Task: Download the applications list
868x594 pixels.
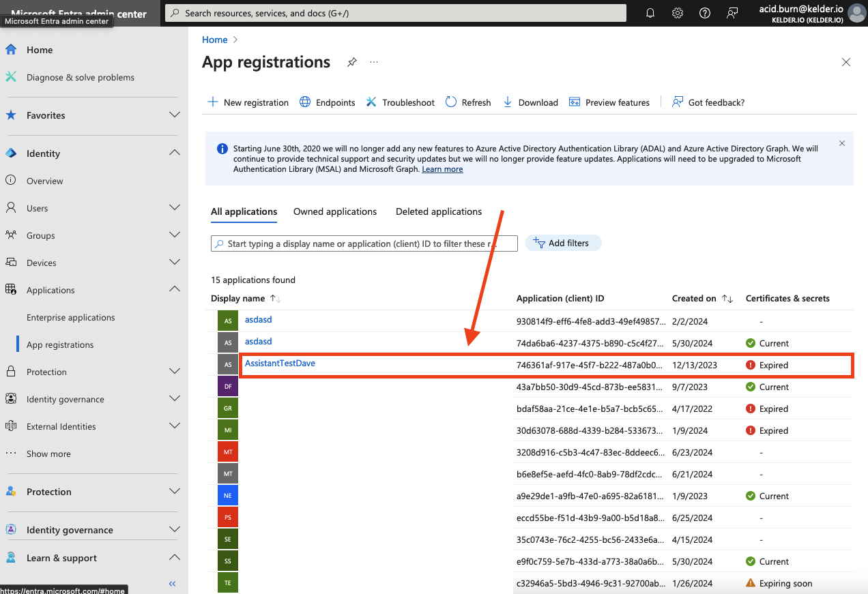Action: coord(530,102)
